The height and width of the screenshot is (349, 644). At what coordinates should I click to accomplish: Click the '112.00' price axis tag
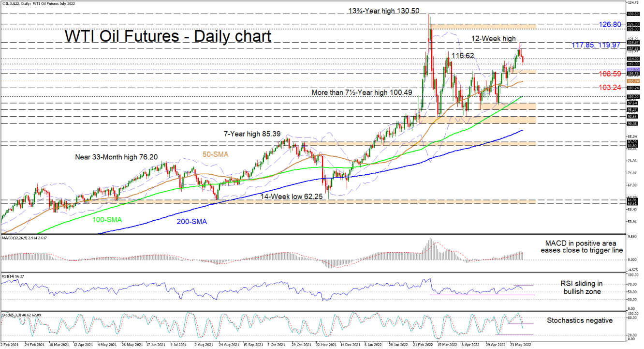pos(633,64)
